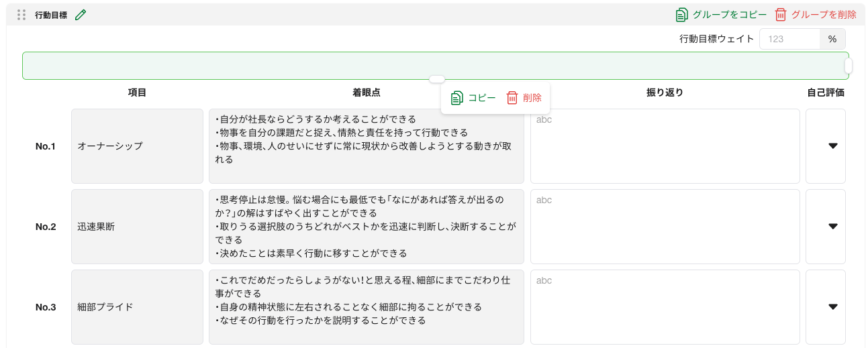Choose 削除 in the popup menu
The height and width of the screenshot is (348, 868).
pyautogui.click(x=532, y=98)
